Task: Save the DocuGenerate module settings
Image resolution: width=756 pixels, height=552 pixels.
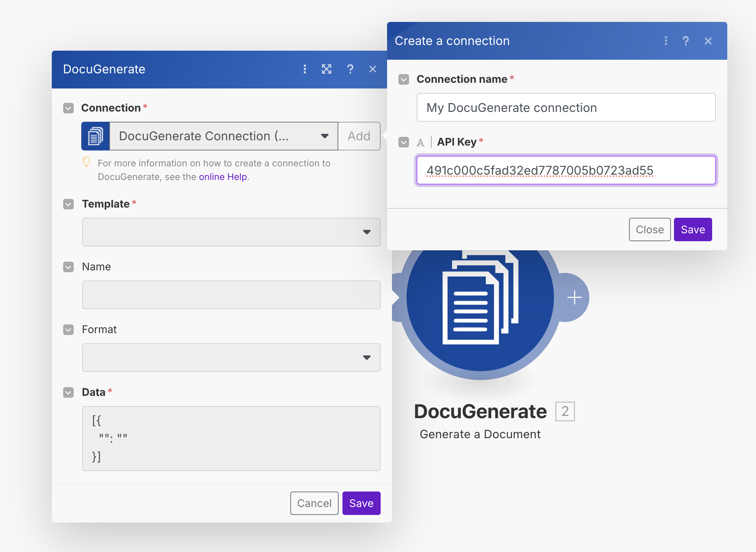Action: pos(361,503)
